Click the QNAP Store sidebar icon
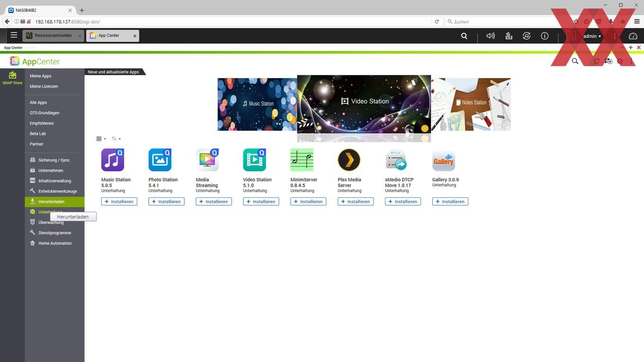 [12, 78]
